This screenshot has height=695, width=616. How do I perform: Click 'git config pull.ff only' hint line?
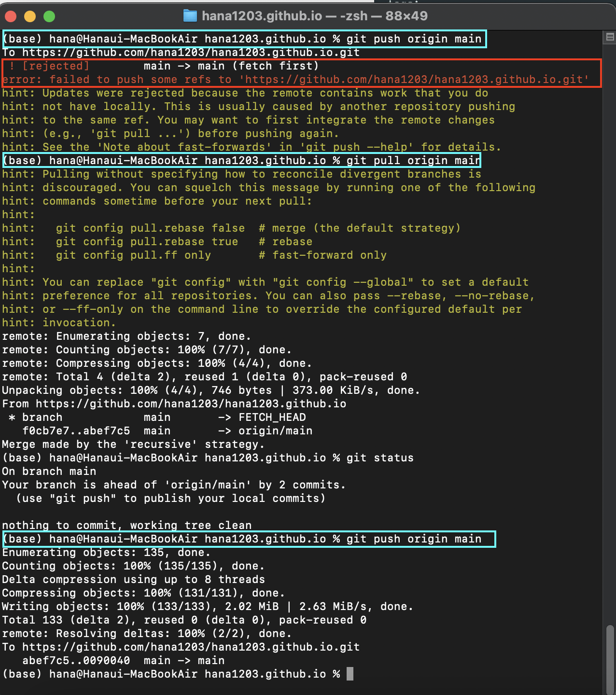pos(195,255)
